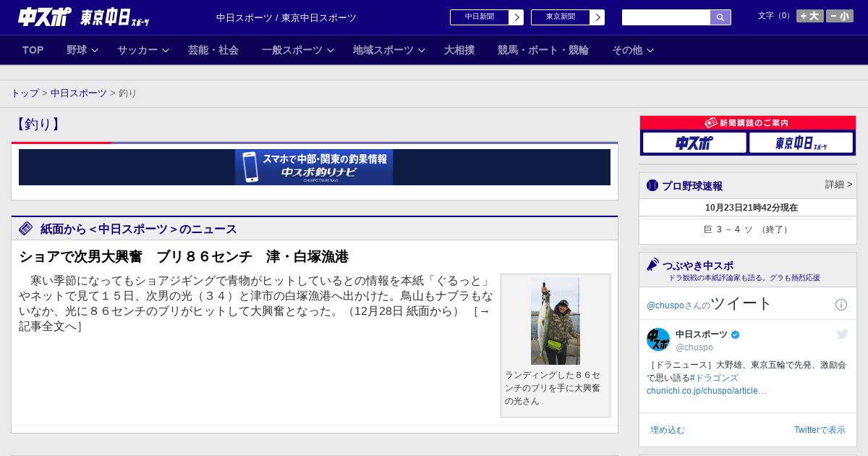This screenshot has width=868, height=456.
Task: Expand the 野球 navigation menu
Action: (x=82, y=50)
